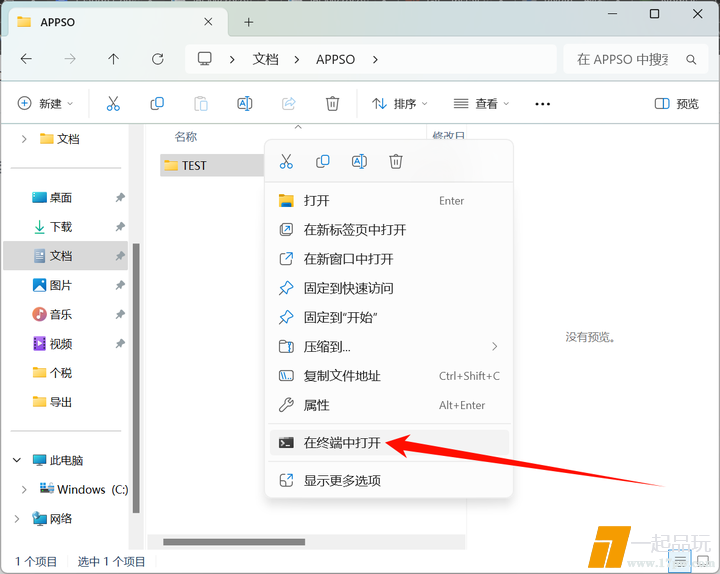This screenshot has width=720, height=574.
Task: Click the delete trash icon in context menu
Action: [396, 161]
